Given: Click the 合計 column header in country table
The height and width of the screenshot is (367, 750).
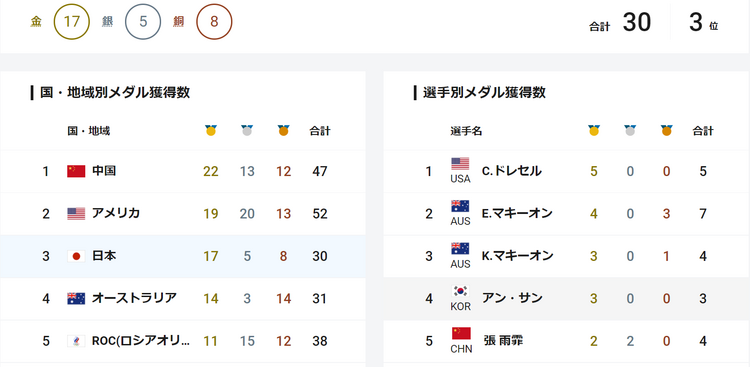Looking at the screenshot, I should coord(320,131).
